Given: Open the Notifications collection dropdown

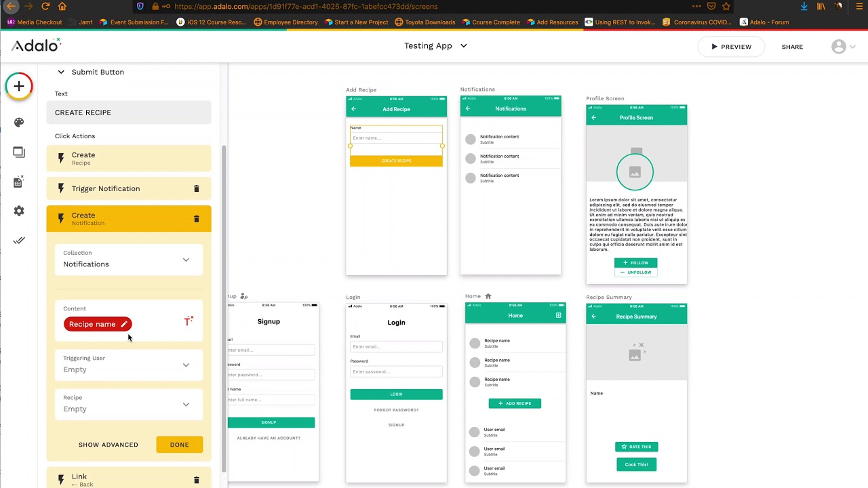Looking at the screenshot, I should click(x=186, y=260).
